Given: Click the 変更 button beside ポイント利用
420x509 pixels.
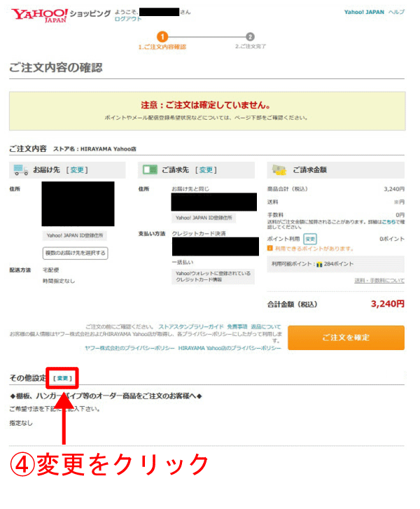Looking at the screenshot, I should tap(310, 239).
